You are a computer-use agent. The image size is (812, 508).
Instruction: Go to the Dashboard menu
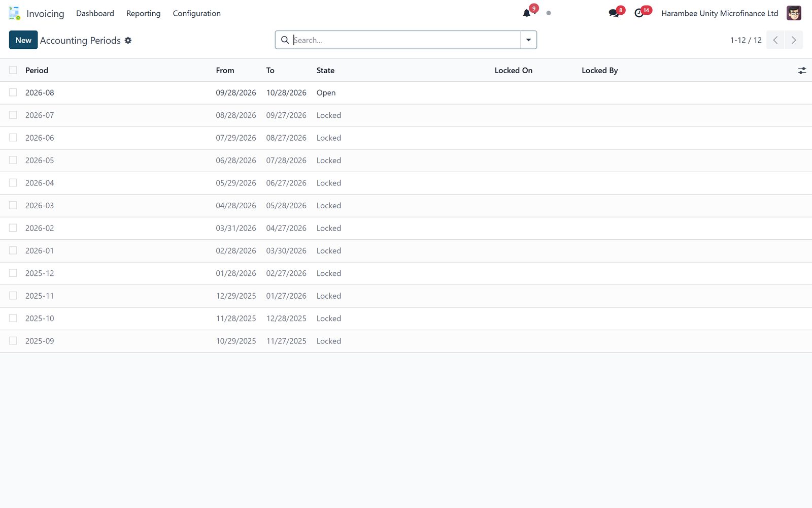pos(95,13)
